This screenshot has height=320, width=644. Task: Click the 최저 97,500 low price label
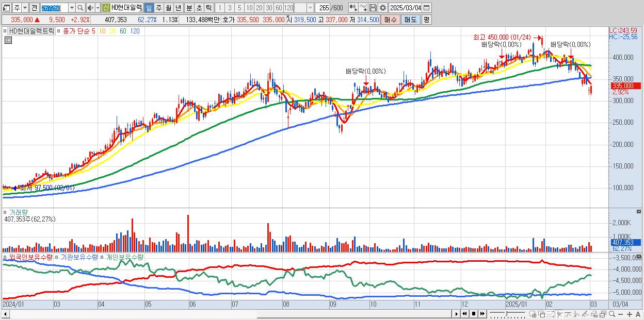(47, 188)
